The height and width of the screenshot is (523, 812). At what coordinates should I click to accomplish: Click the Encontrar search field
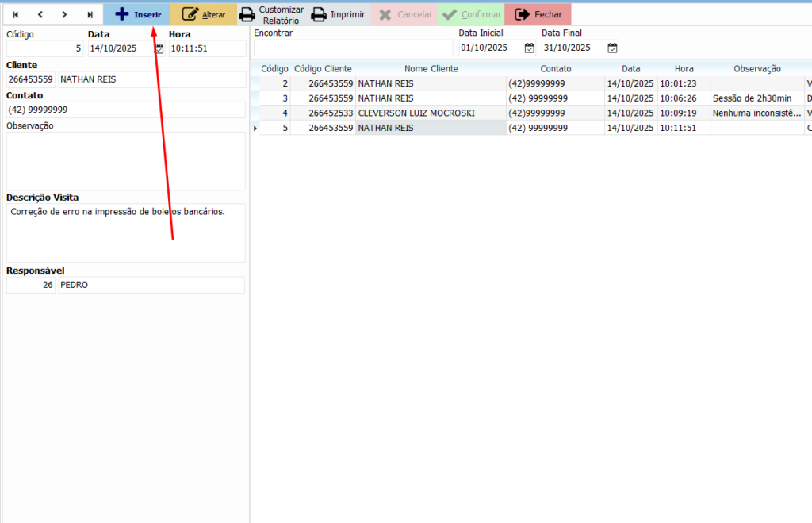[x=353, y=48]
